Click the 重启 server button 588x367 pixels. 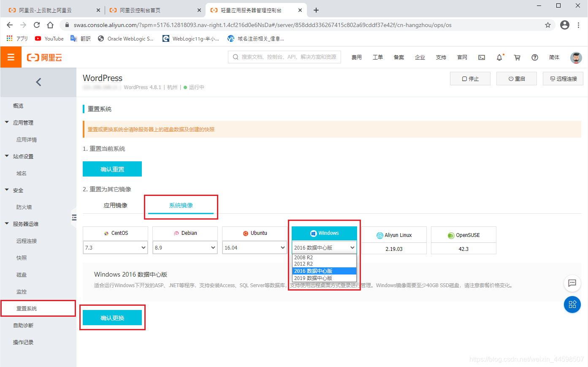(x=517, y=79)
